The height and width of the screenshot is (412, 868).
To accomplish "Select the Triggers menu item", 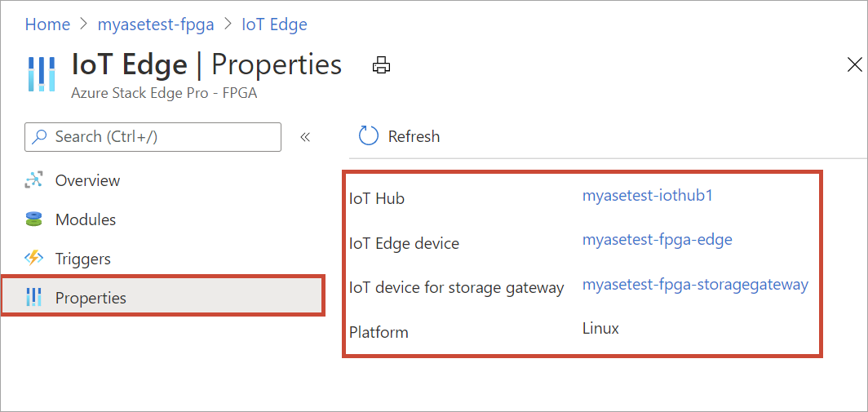I will 82,259.
